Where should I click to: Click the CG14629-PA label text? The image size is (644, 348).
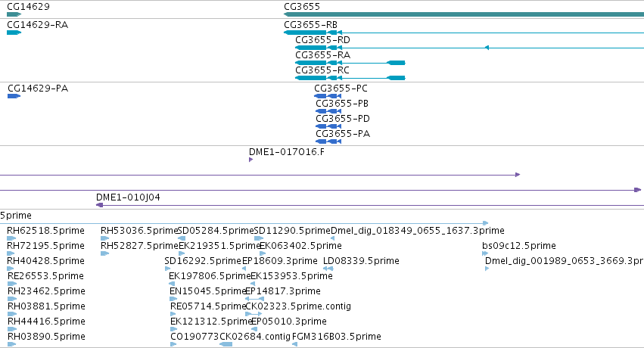[38, 89]
